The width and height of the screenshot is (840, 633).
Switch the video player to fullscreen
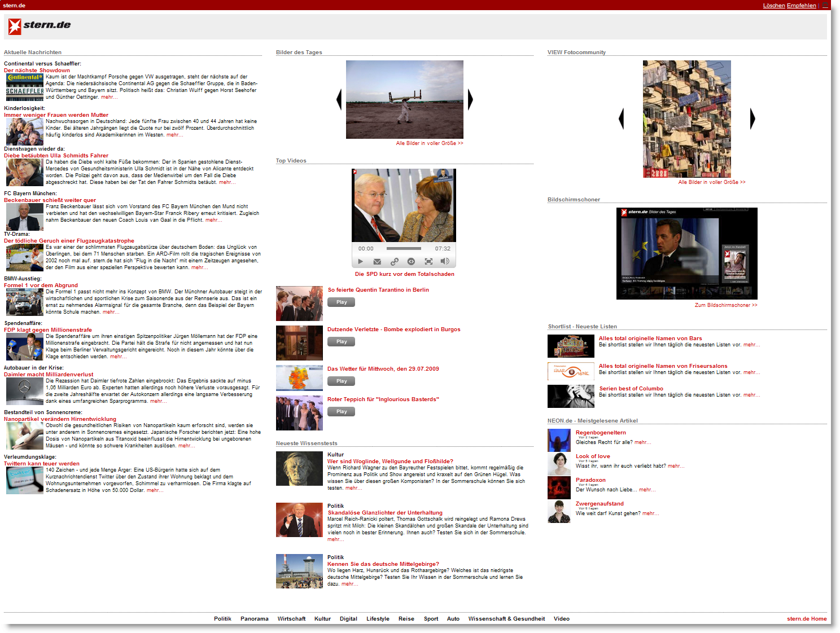point(428,261)
